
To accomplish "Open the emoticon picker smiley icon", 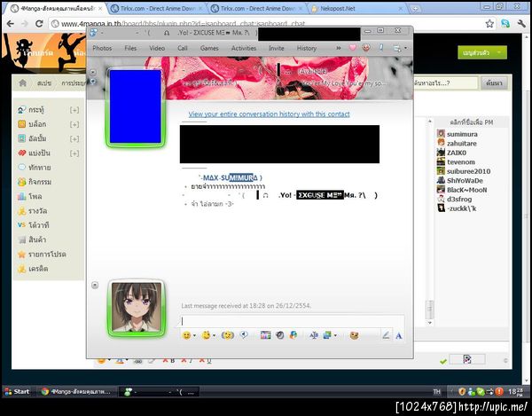I will click(x=186, y=335).
